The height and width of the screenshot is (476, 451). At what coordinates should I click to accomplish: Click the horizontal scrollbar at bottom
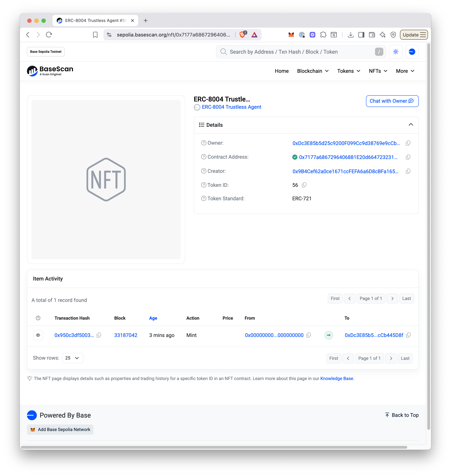214,447
